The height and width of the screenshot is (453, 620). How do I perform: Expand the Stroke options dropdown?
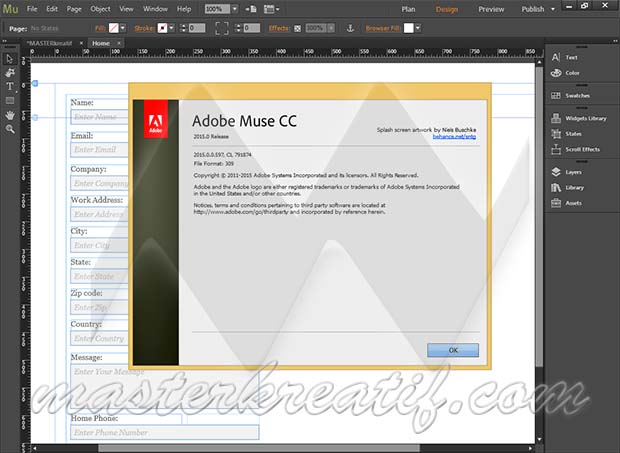point(171,28)
